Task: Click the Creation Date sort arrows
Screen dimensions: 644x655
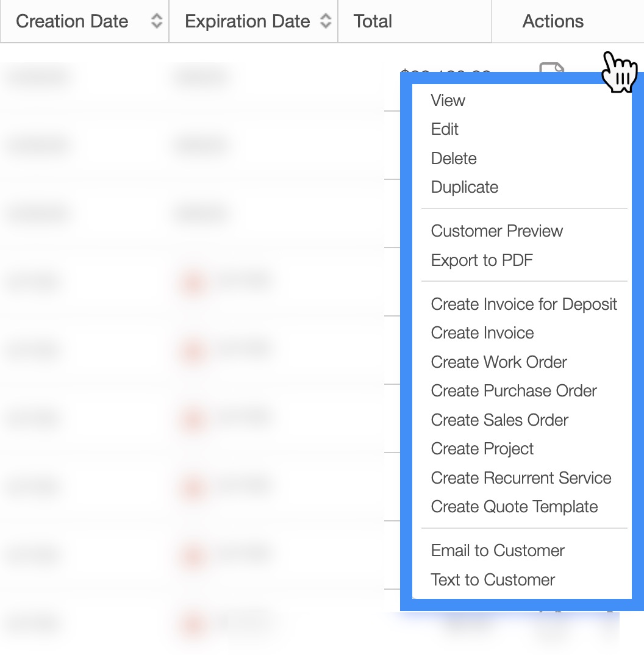Action: 157,21
